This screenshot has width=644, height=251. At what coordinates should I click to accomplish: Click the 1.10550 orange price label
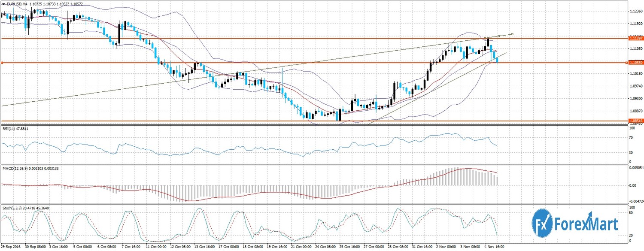coord(635,63)
